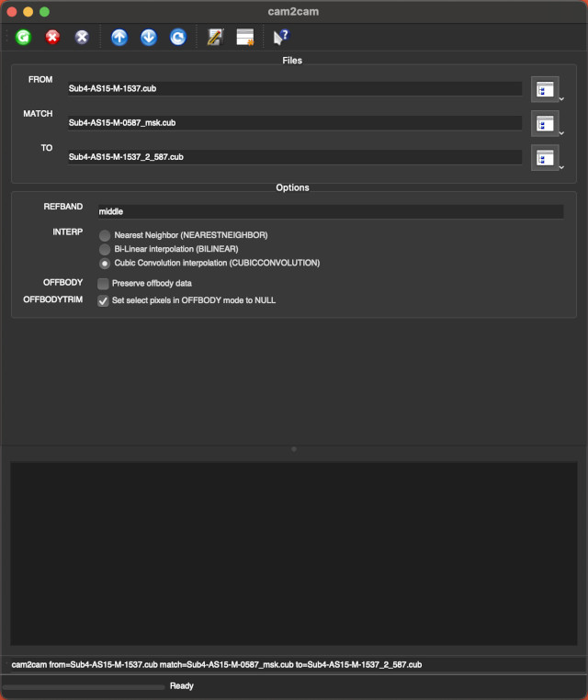This screenshot has height=700, width=588.
Task: Activate the What's This help cursor icon
Action: (x=281, y=38)
